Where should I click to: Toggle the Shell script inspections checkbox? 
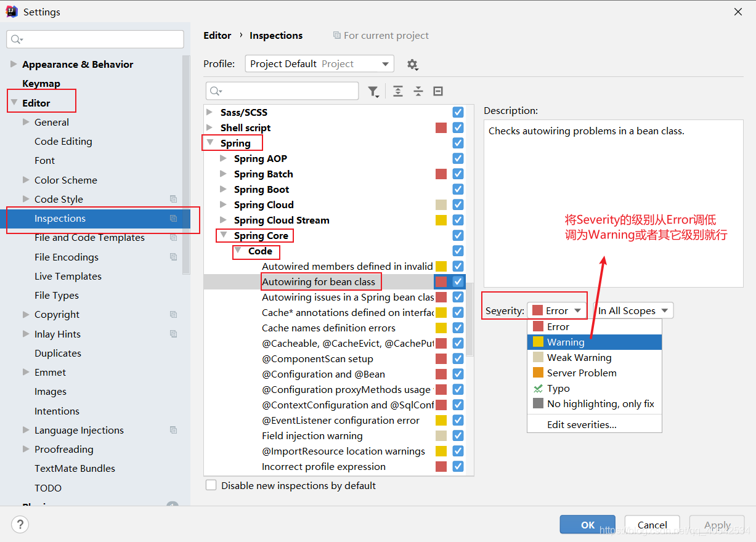[x=458, y=127]
